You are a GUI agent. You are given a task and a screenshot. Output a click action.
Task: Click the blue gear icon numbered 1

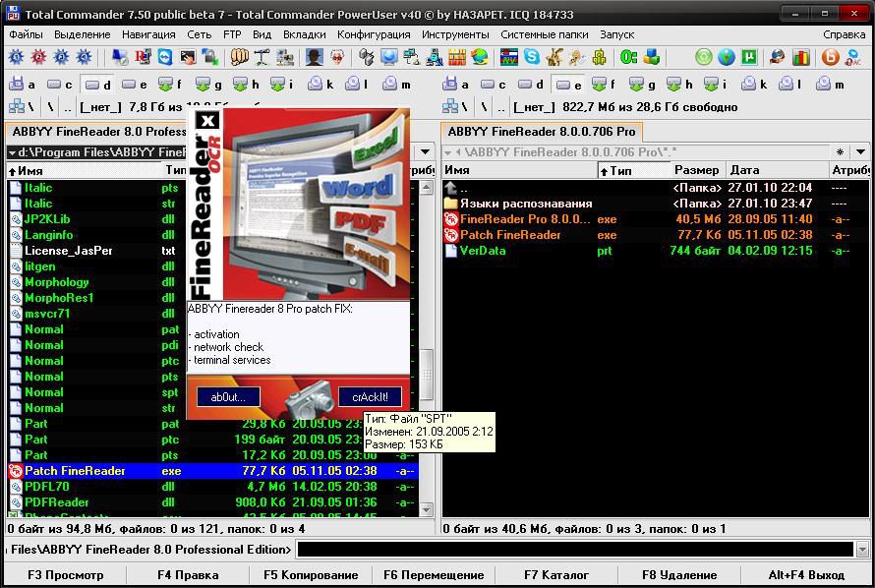pyautogui.click(x=16, y=56)
